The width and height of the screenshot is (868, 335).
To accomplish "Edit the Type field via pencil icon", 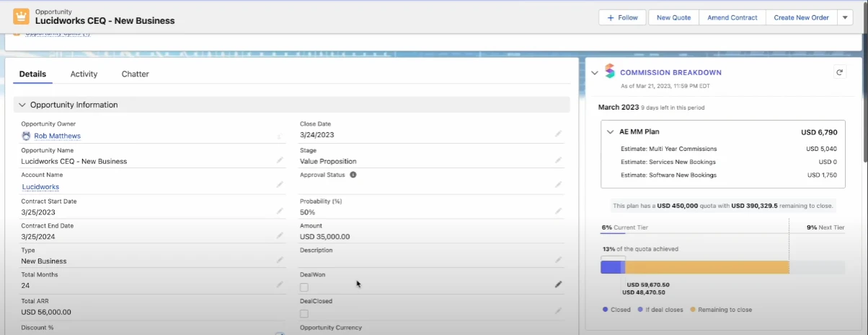I will pos(280,260).
